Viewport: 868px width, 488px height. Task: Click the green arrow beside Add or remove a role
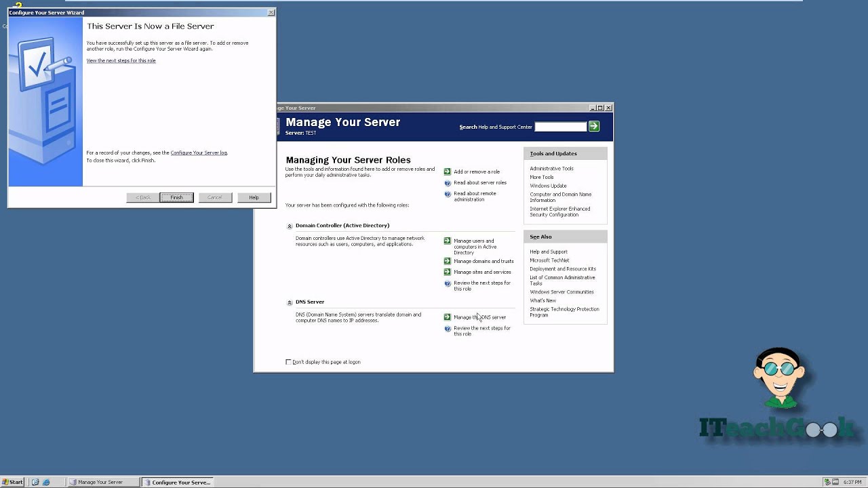[447, 171]
